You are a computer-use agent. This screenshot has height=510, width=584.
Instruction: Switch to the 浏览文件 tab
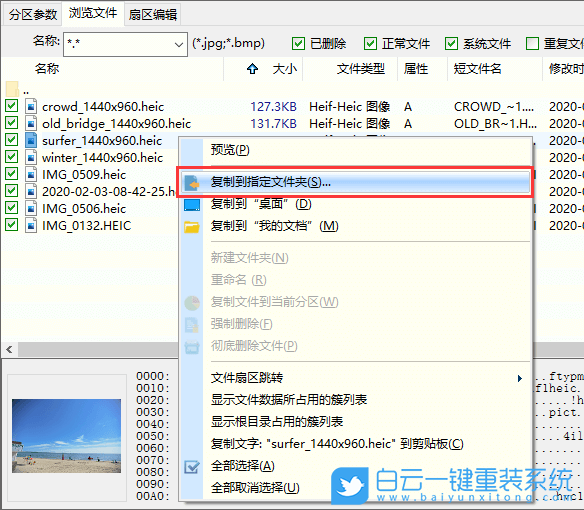coord(93,13)
